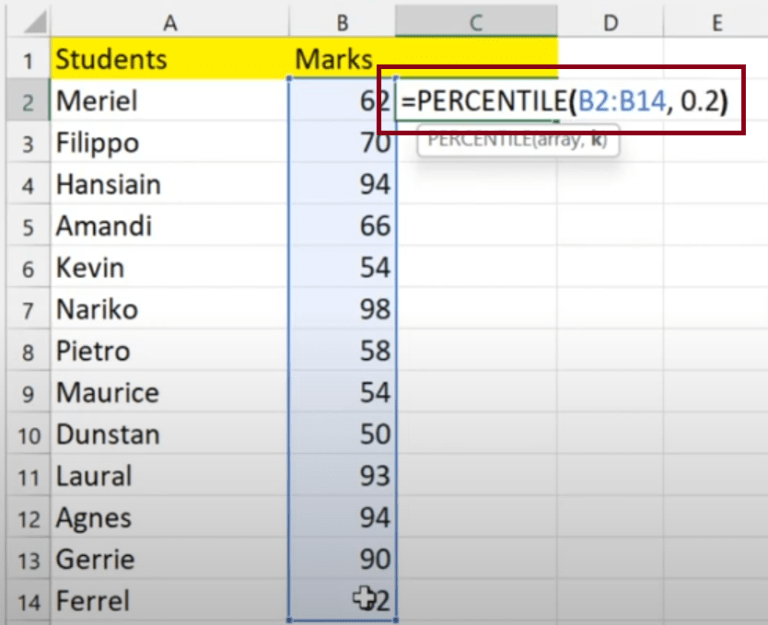Screen dimensions: 768x625
Task: Click Agnes's mark 94
Action: coord(342,517)
